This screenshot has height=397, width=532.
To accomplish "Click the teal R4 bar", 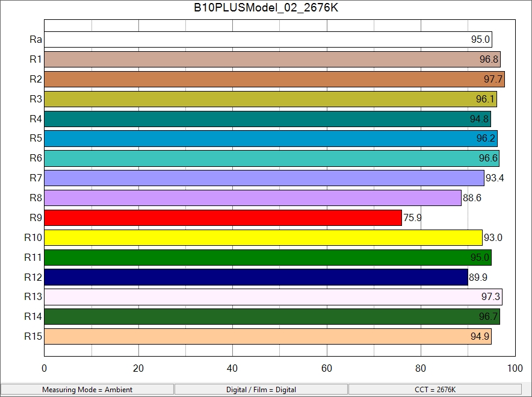I will click(267, 119).
